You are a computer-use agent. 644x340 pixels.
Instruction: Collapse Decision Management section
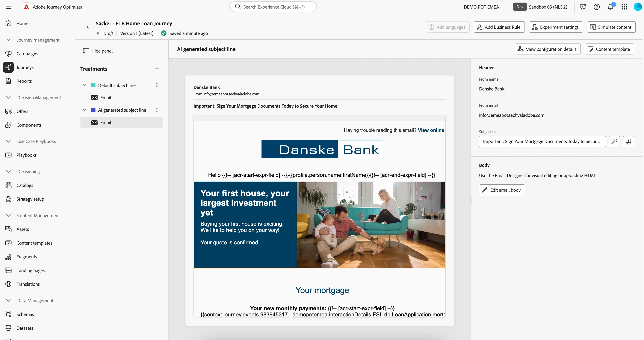point(8,97)
